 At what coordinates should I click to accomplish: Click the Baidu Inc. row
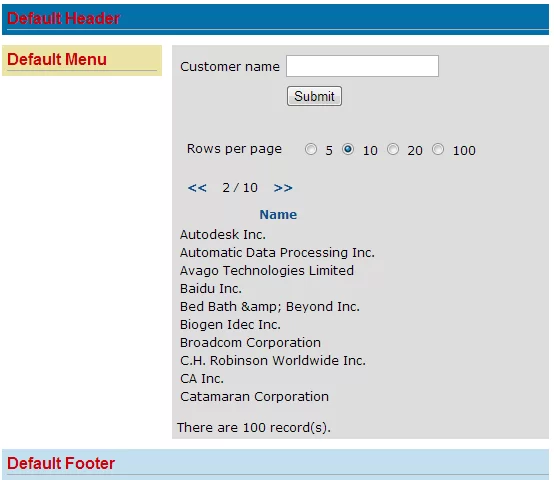211,289
